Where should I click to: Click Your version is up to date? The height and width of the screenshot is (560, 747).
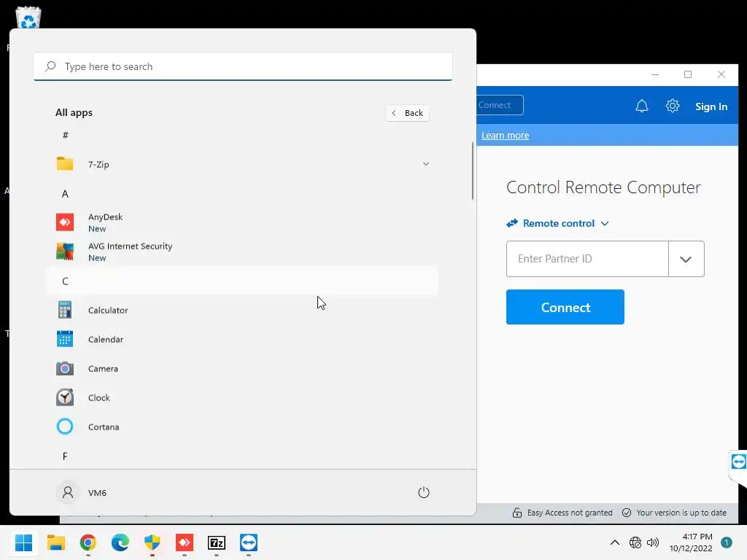pyautogui.click(x=675, y=513)
